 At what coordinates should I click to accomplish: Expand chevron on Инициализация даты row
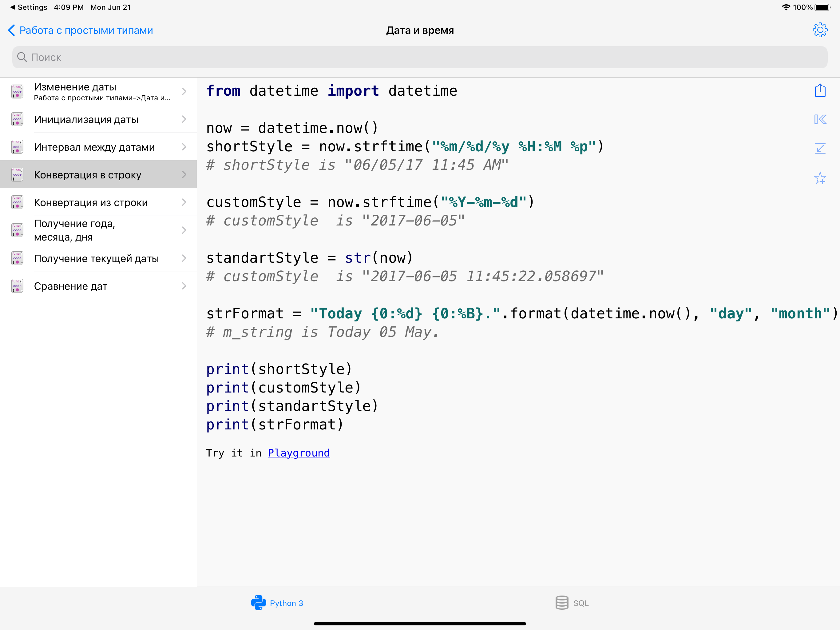[x=184, y=119]
